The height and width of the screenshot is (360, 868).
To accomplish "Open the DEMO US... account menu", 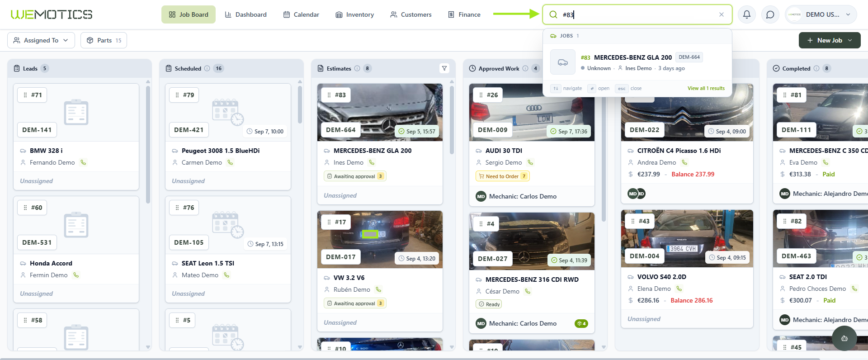I will [x=821, y=14].
